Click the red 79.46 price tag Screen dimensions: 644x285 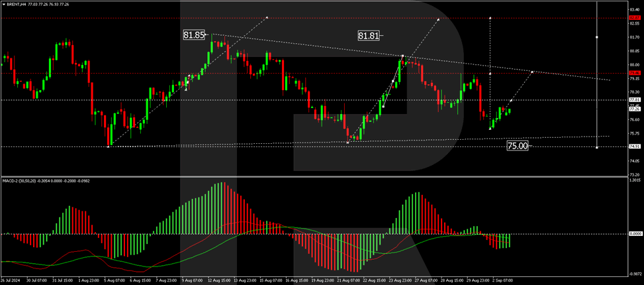pos(635,74)
